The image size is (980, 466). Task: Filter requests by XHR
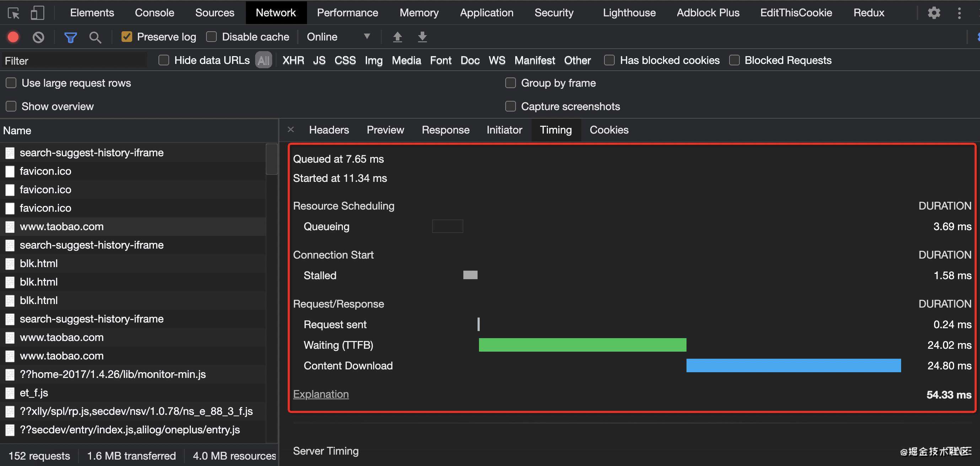pyautogui.click(x=293, y=60)
